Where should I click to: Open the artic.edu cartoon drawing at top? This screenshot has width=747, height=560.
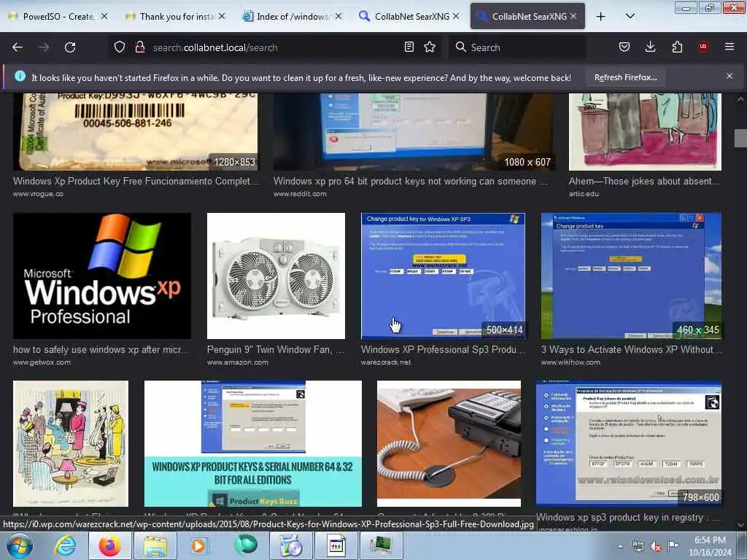tap(645, 132)
